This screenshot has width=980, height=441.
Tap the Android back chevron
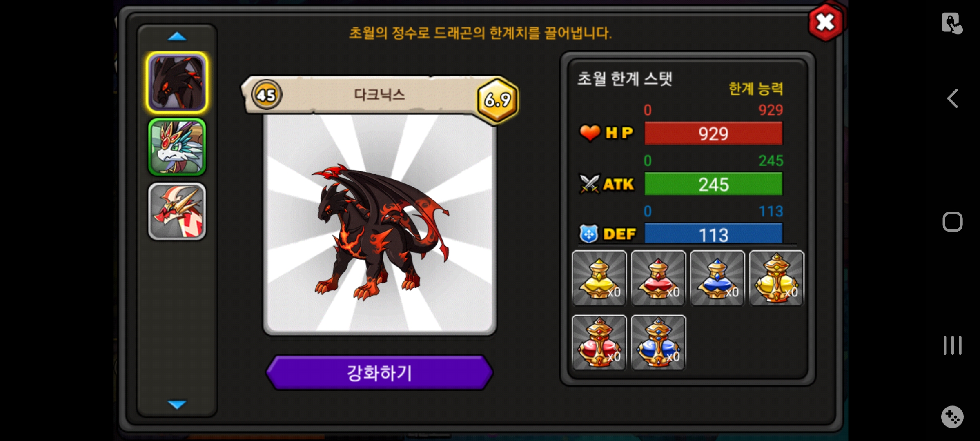953,98
